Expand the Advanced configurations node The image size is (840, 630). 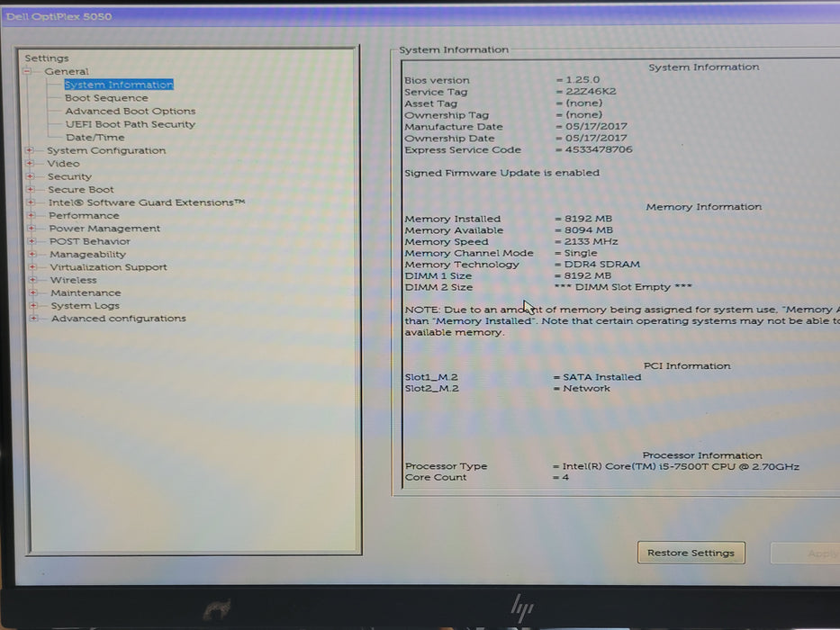(x=33, y=319)
